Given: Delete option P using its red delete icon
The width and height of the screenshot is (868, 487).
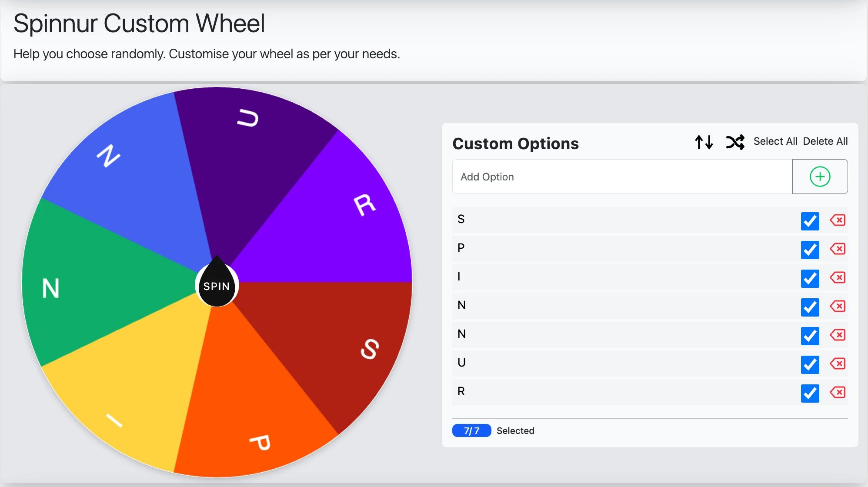Looking at the screenshot, I should [838, 249].
